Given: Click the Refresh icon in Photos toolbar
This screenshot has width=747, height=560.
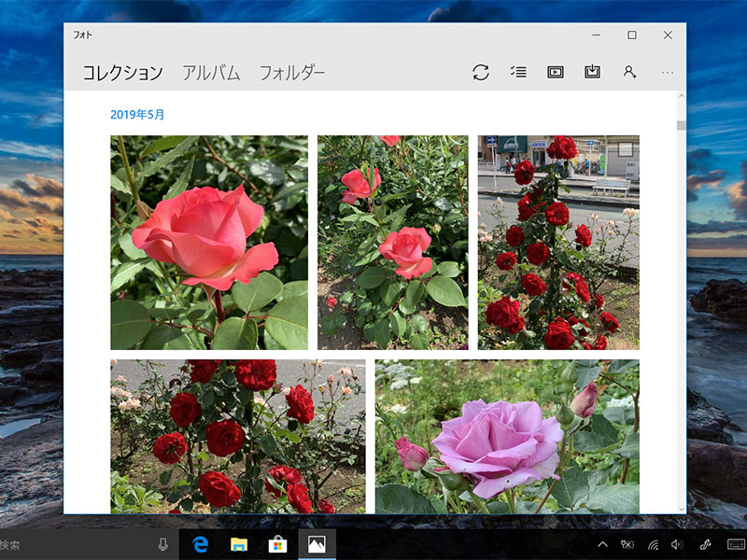Looking at the screenshot, I should (481, 73).
